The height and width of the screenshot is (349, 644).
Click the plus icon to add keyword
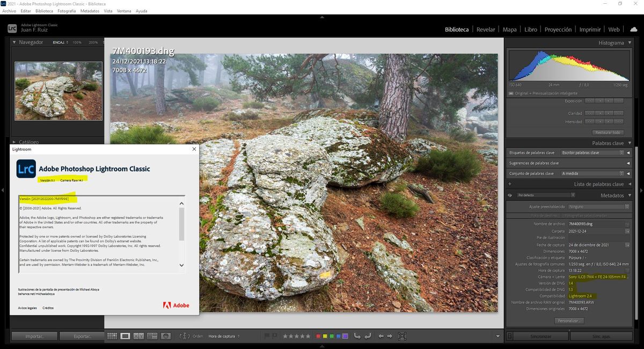510,184
